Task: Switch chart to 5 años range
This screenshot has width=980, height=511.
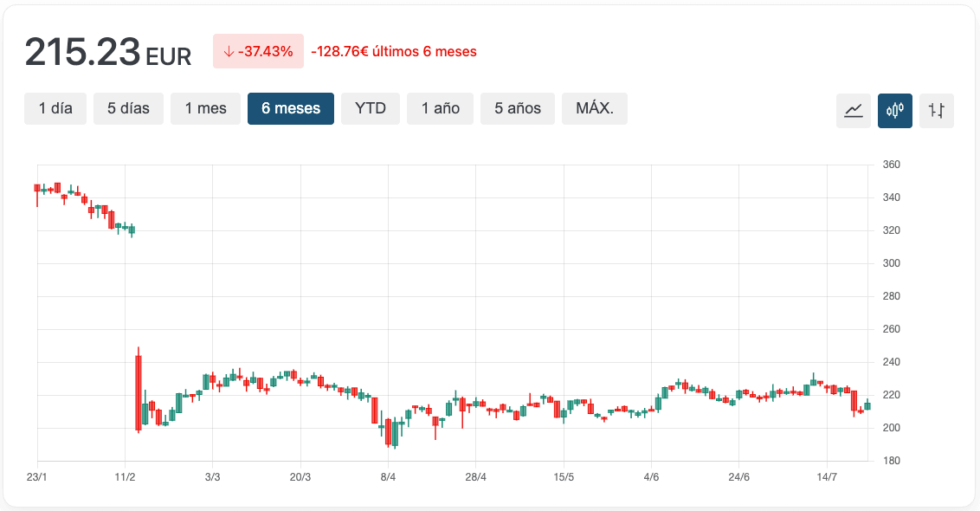Action: tap(518, 108)
